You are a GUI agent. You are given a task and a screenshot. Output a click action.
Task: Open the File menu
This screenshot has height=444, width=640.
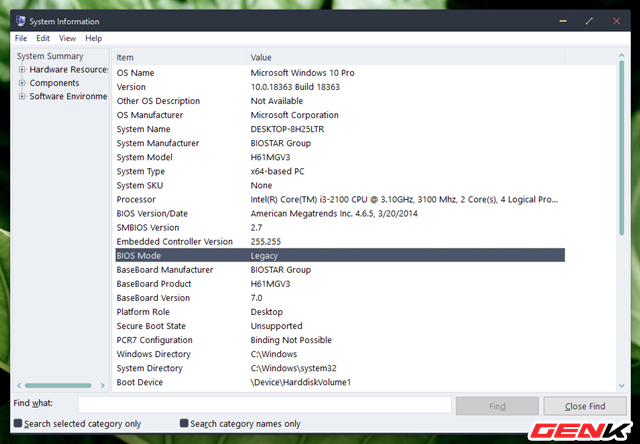(21, 38)
